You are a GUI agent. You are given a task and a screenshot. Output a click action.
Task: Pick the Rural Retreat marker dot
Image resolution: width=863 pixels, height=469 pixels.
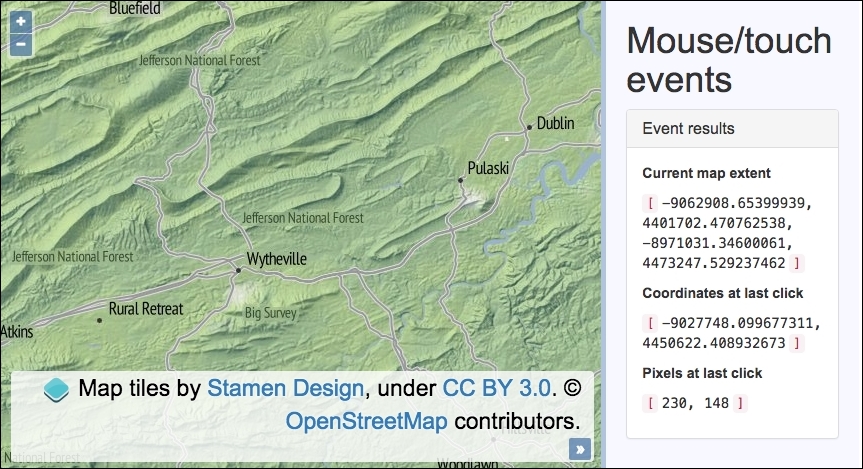tap(99, 320)
